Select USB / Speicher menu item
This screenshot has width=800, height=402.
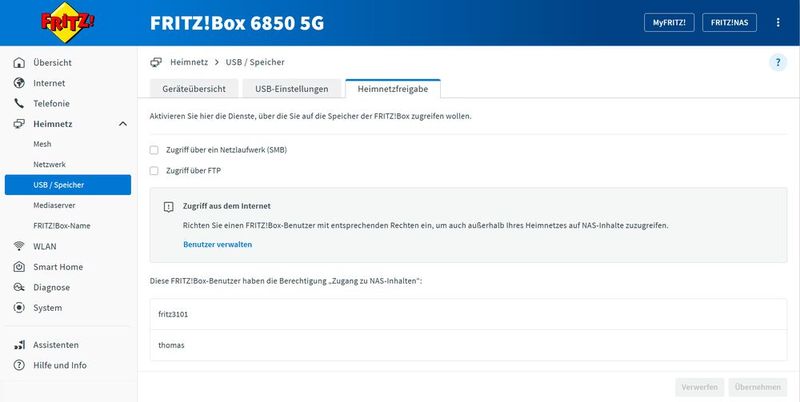[68, 185]
